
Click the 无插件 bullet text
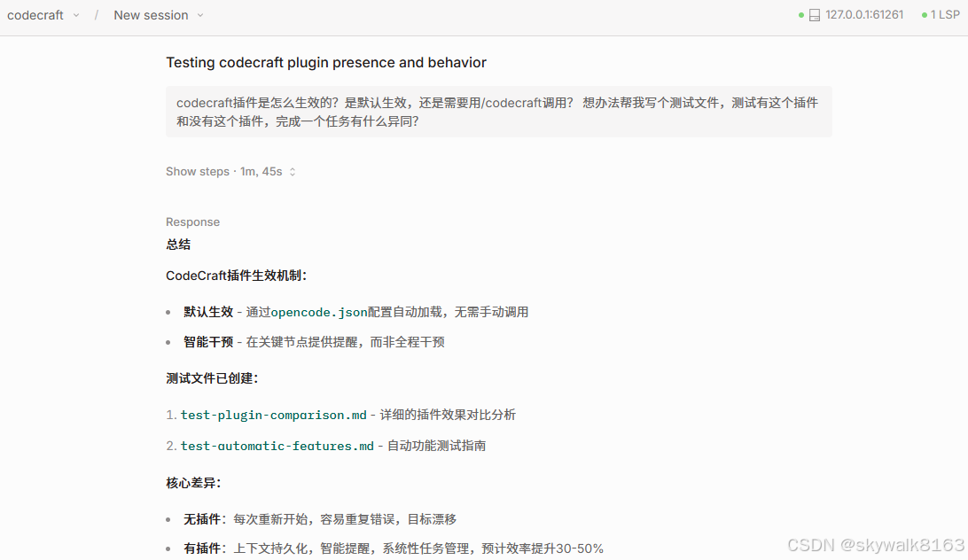pos(202,519)
